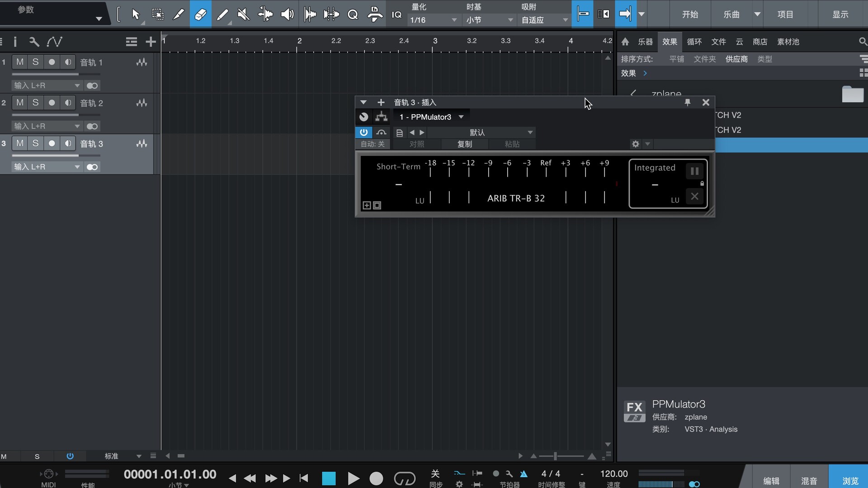Switch to the 循环 browser tab
Screen dimensions: 868x488
[x=694, y=42]
